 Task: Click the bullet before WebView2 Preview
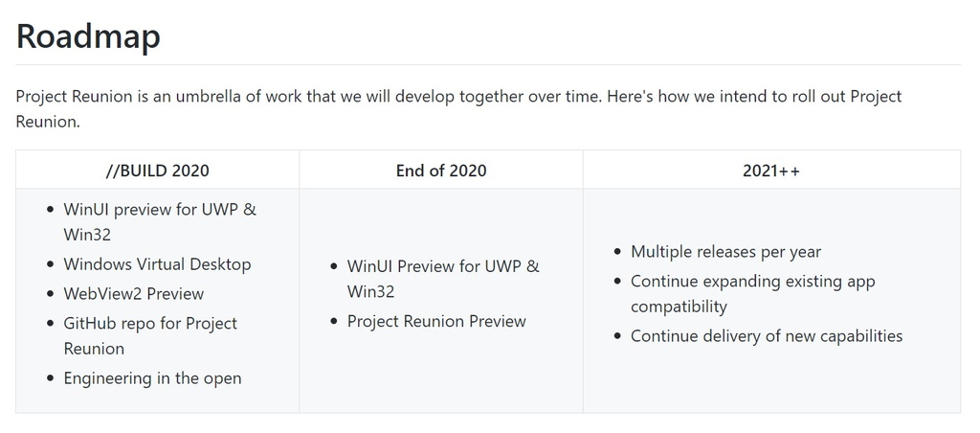pos(50,294)
